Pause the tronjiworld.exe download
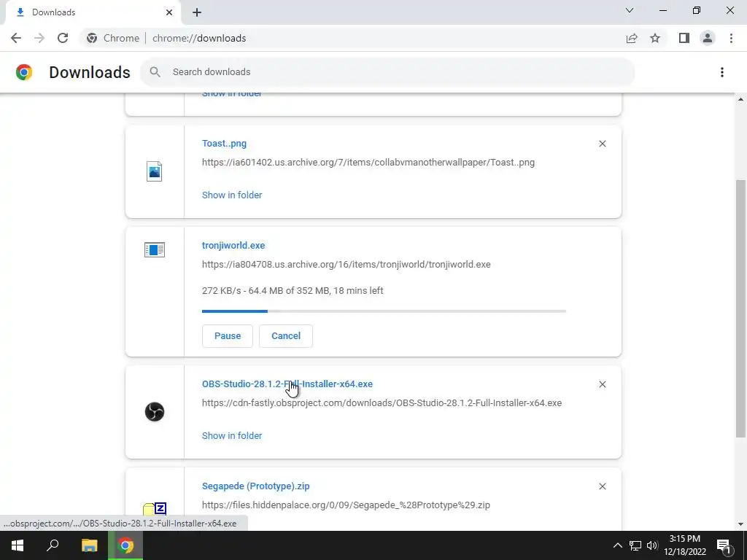Screen dimensions: 747x560 click(x=228, y=336)
